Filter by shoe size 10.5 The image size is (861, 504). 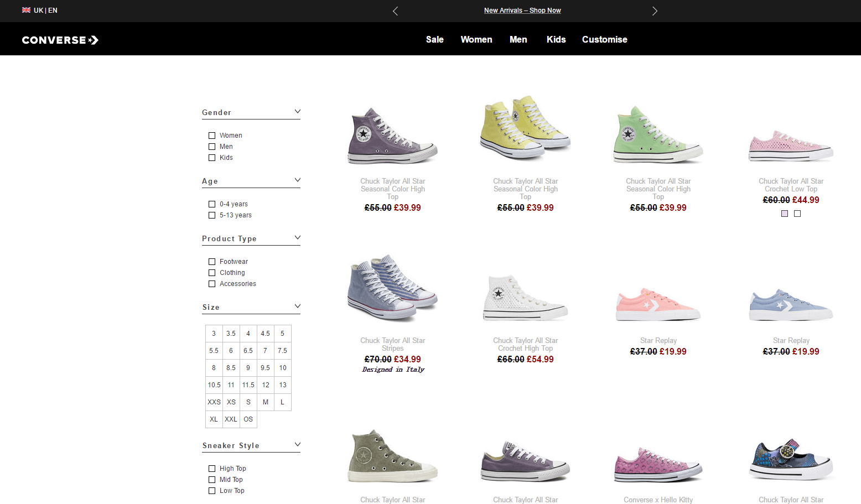tap(214, 385)
